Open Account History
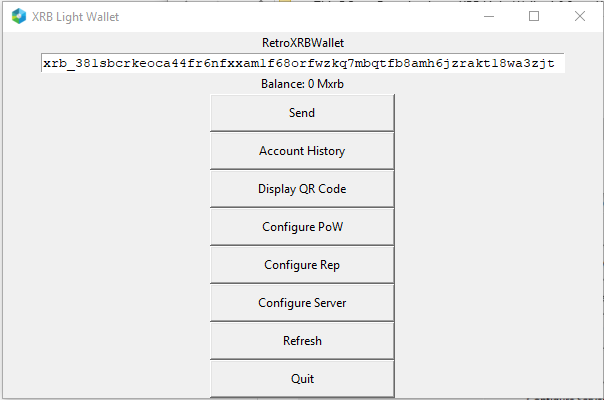 pyautogui.click(x=302, y=151)
